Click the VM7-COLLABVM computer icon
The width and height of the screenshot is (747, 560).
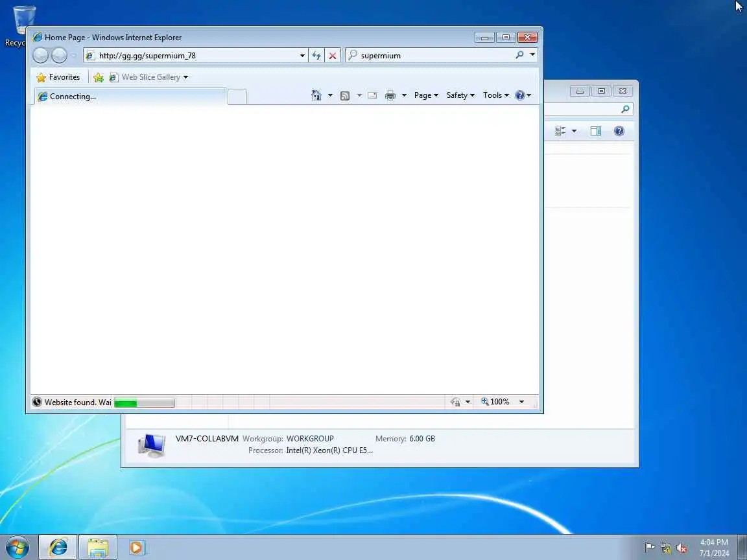point(152,446)
